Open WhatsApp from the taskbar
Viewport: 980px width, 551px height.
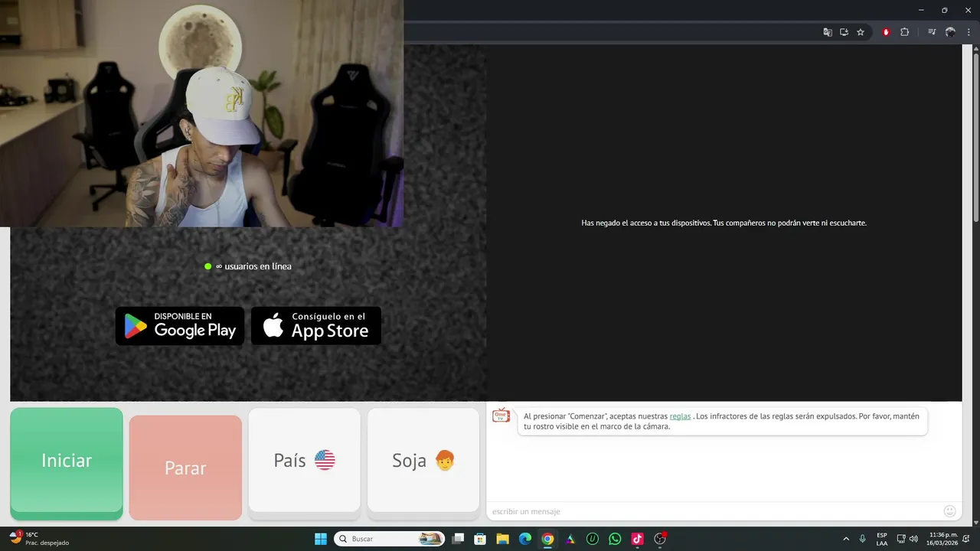coord(615,539)
